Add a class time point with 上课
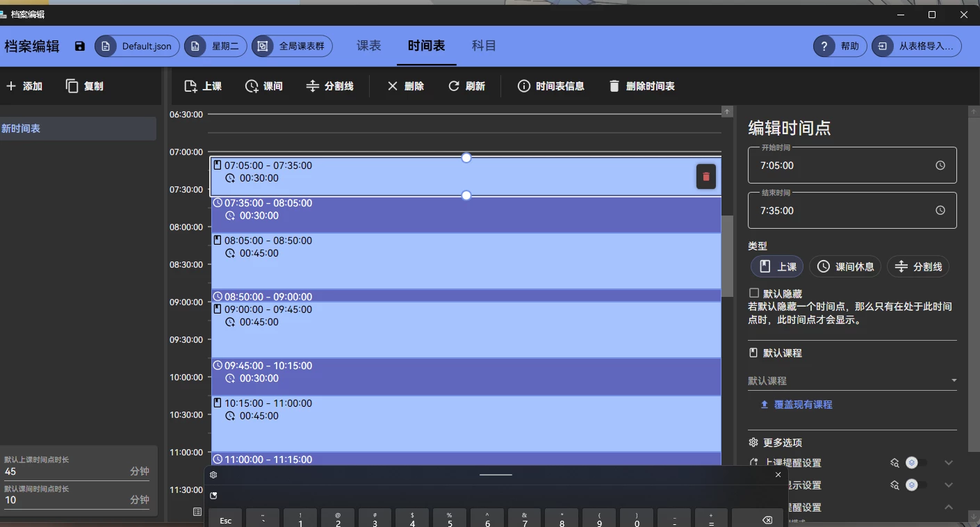This screenshot has width=980, height=527. (x=203, y=86)
